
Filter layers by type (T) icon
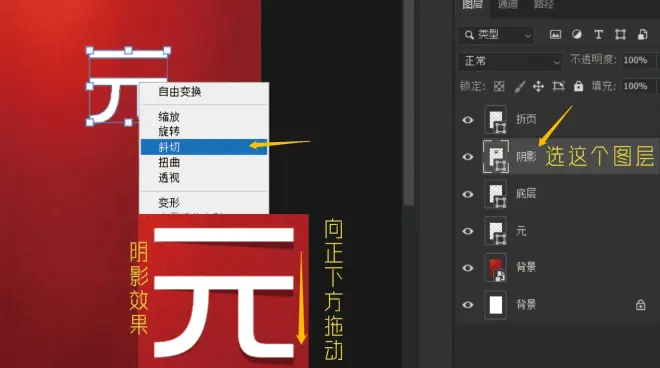click(598, 35)
